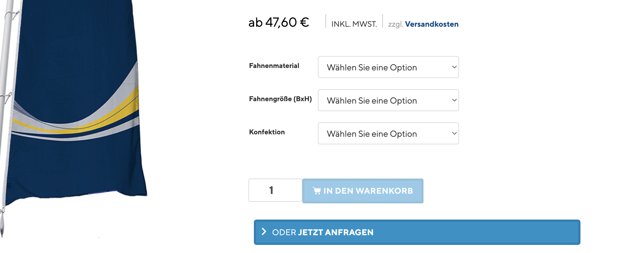Image resolution: width=644 pixels, height=253 pixels.
Task: Click the ab 47,60 € price text
Action: 279,22
